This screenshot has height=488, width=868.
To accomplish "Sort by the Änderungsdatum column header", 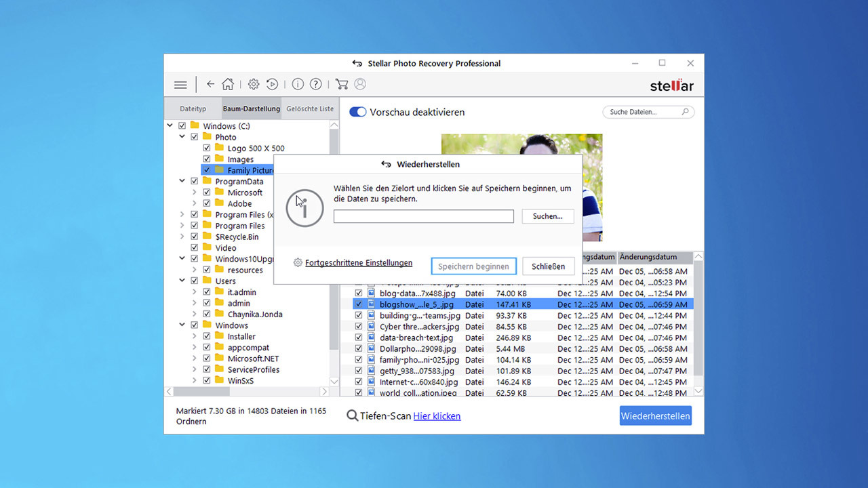I will click(655, 257).
